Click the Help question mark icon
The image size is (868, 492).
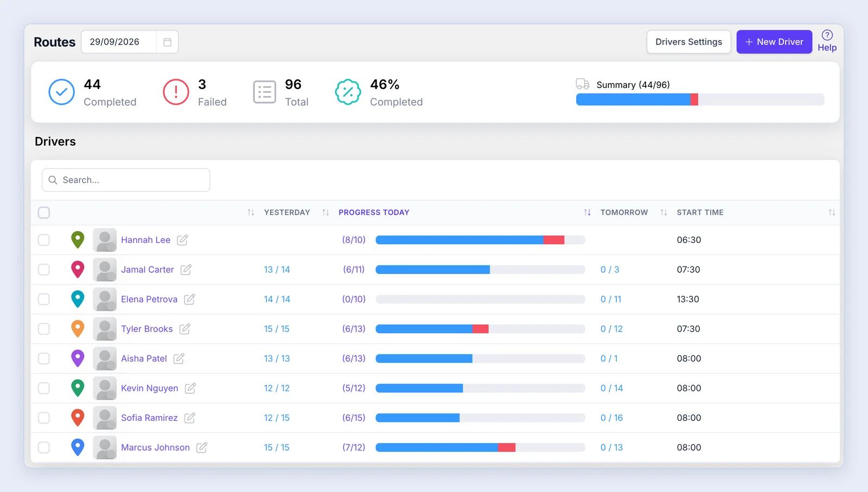click(827, 35)
